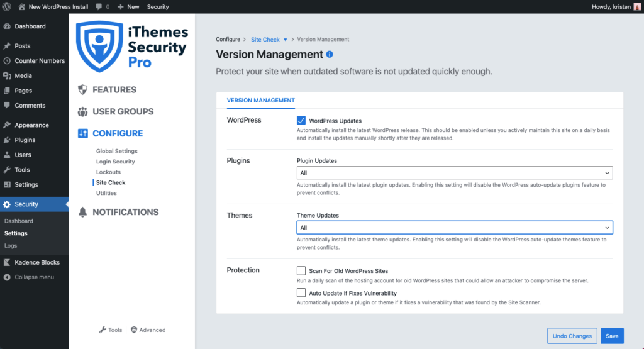Open the Theme Updates dropdown
This screenshot has height=349, width=644.
455,228
